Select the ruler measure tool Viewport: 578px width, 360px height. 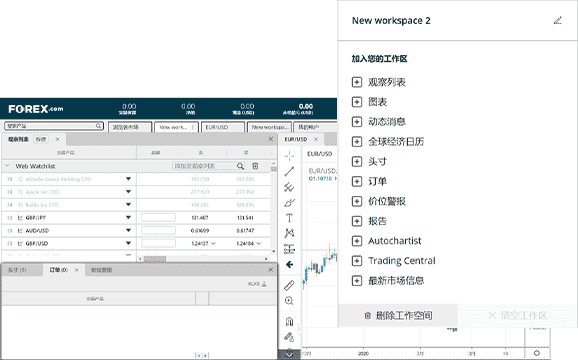pyautogui.click(x=289, y=285)
